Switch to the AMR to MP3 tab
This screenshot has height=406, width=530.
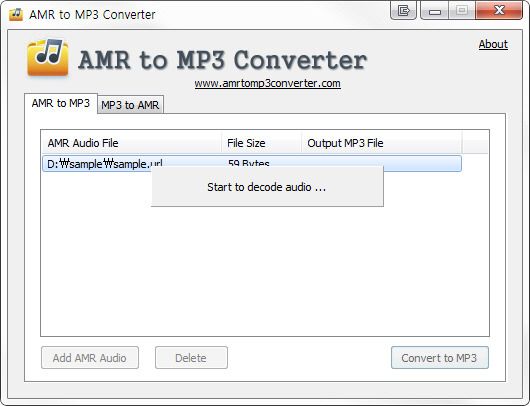[x=61, y=103]
